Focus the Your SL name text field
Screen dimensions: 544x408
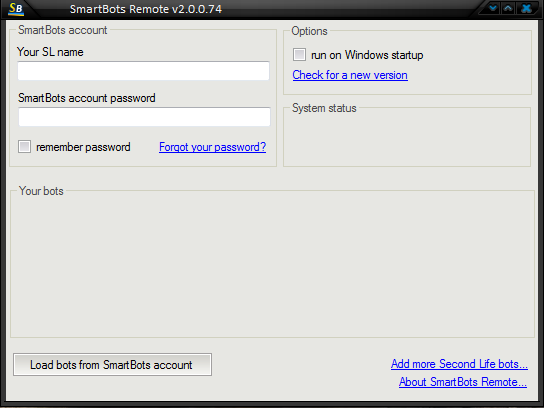point(144,71)
